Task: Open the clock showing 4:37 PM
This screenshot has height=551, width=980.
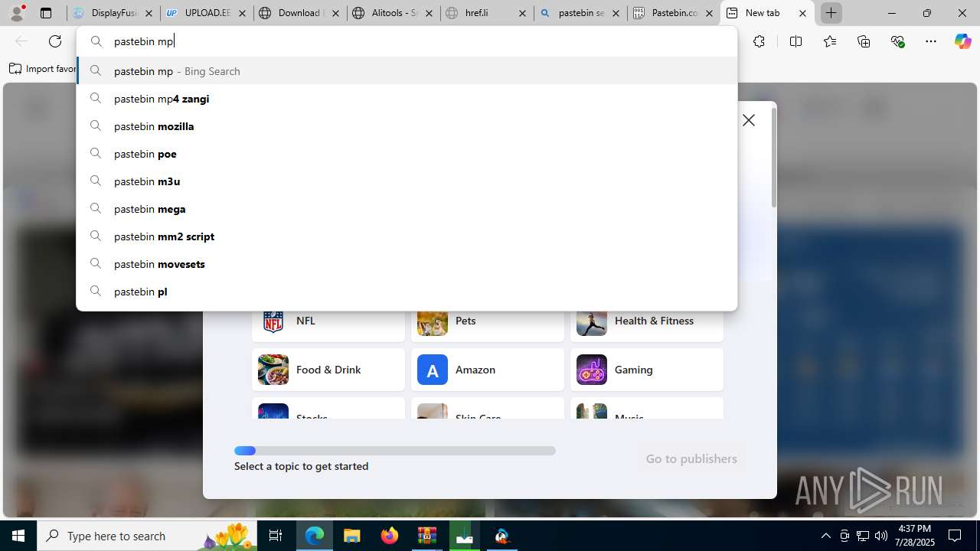Action: click(914, 536)
